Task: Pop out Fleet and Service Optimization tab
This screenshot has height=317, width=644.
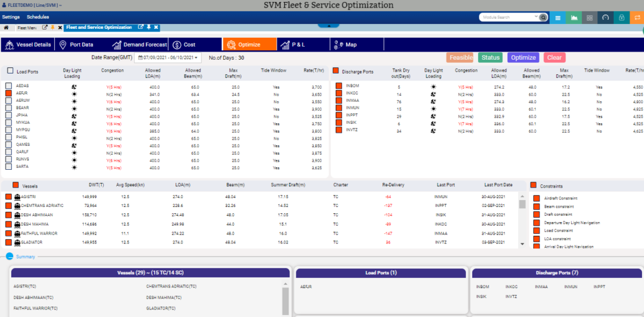Action: pyautogui.click(x=142, y=28)
